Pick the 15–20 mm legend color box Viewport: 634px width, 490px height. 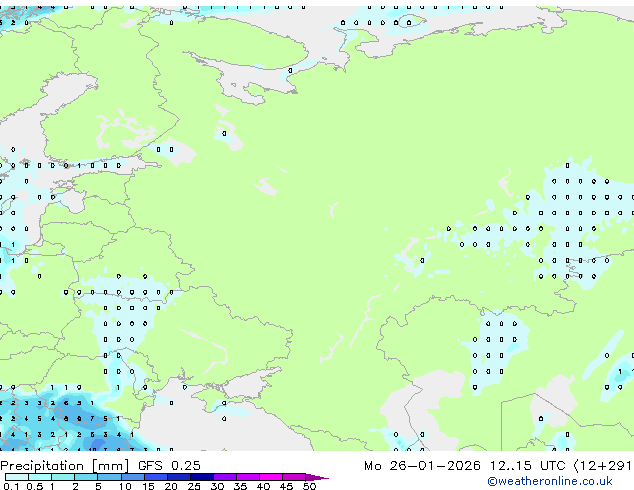coord(156,477)
